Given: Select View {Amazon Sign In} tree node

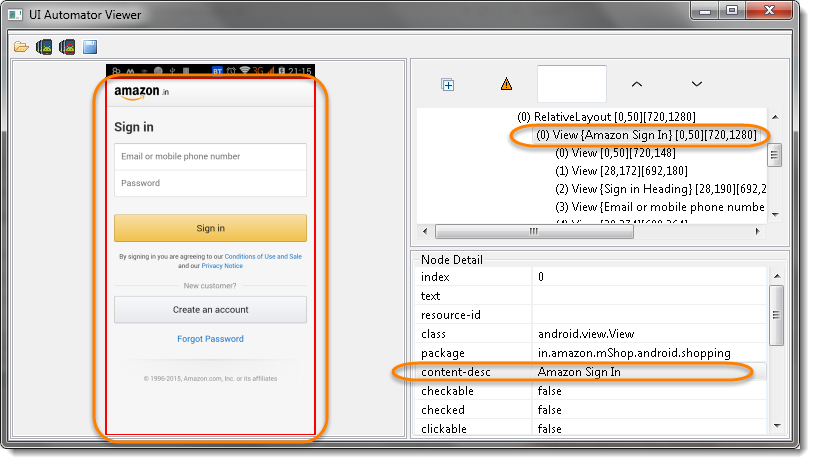Looking at the screenshot, I should click(x=646, y=135).
